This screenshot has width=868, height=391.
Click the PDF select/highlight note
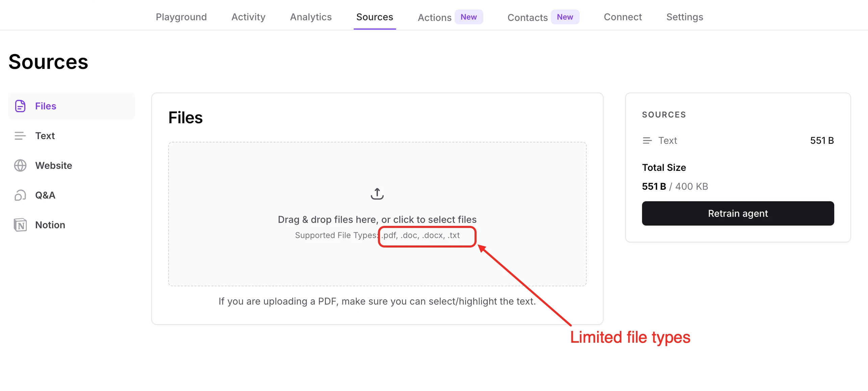pos(377,301)
